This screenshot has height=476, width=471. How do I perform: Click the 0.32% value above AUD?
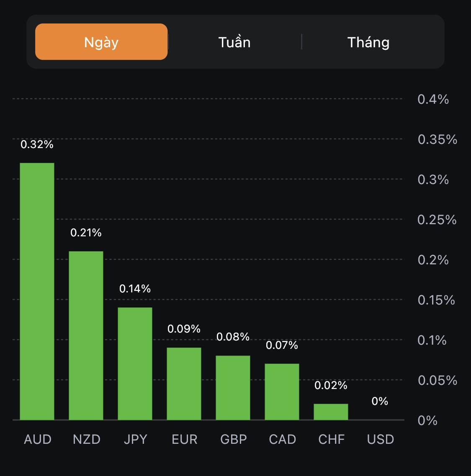(37, 145)
